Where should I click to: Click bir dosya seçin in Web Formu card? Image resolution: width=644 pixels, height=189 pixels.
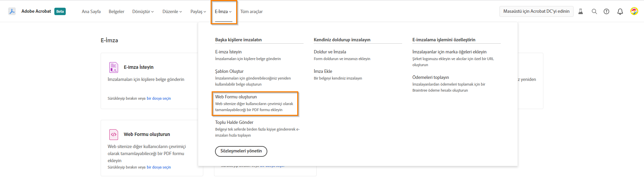tap(159, 167)
